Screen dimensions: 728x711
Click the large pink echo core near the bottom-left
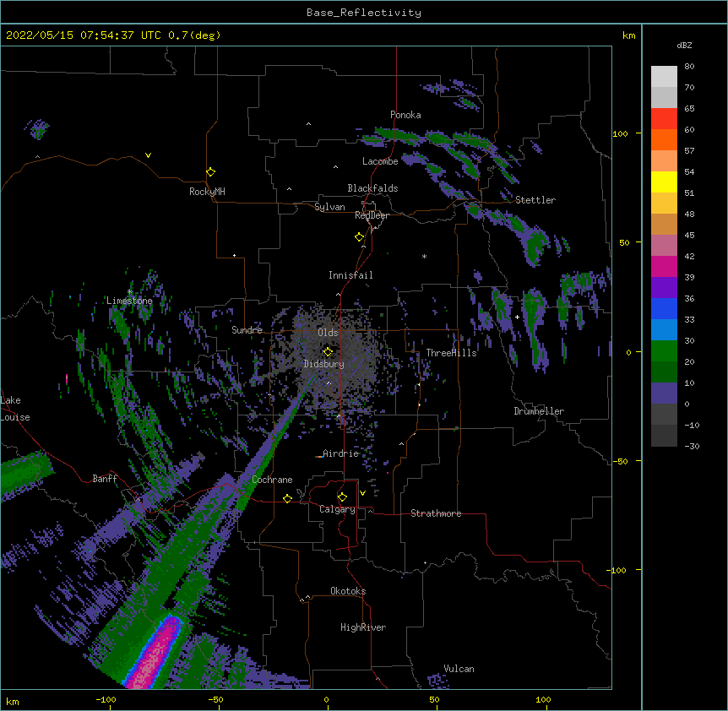click(155, 655)
